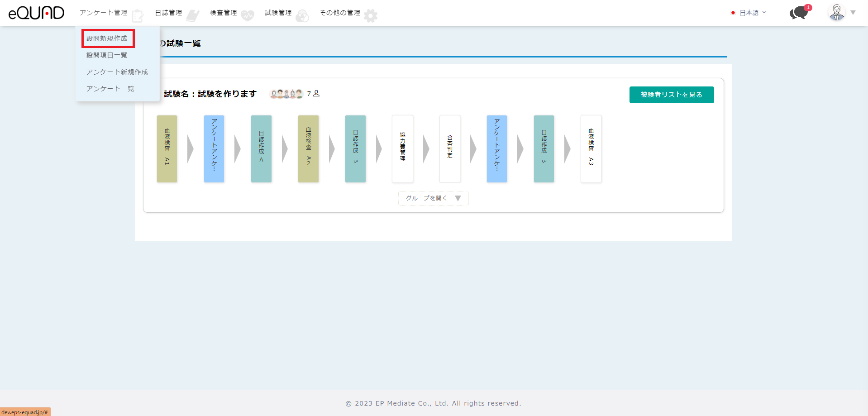Select the 合否判定 step card

tap(449, 148)
